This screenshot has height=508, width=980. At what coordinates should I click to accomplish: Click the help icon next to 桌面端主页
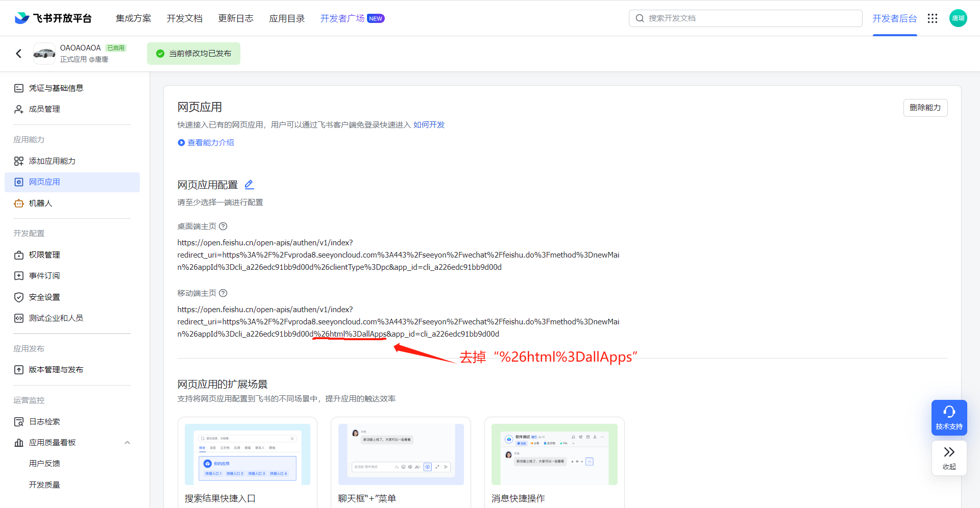tap(223, 226)
